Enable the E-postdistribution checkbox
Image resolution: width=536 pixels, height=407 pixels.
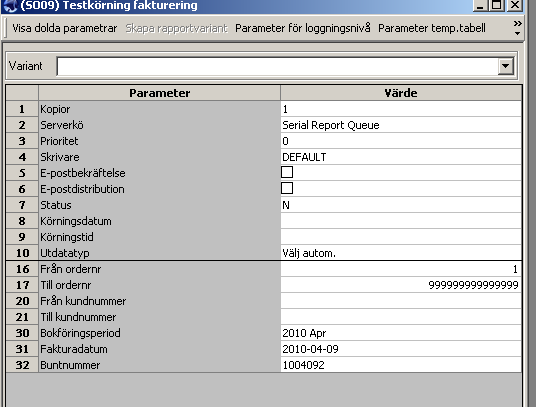coord(287,188)
